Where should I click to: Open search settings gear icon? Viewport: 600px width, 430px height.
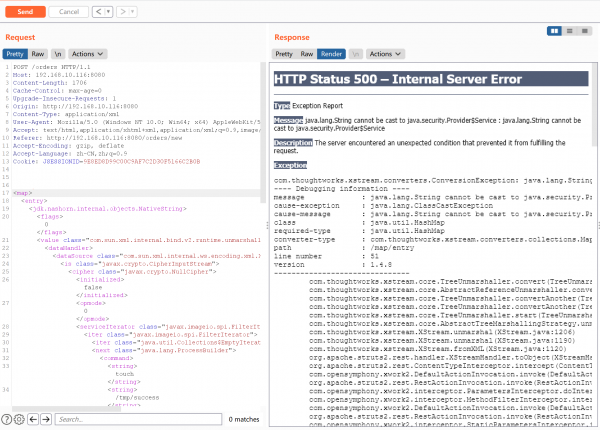pyautogui.click(x=21, y=419)
